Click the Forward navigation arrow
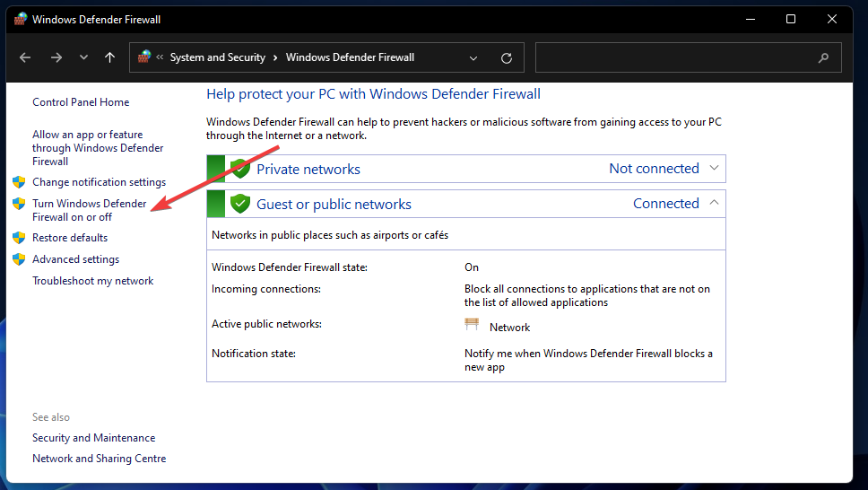 click(x=56, y=57)
